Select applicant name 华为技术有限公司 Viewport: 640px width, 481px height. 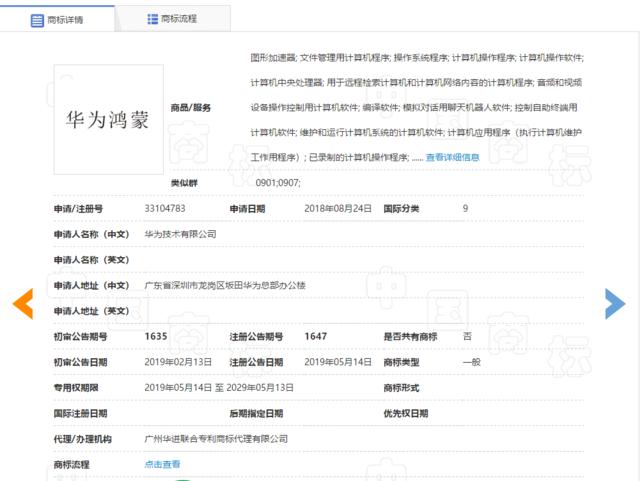pos(180,234)
